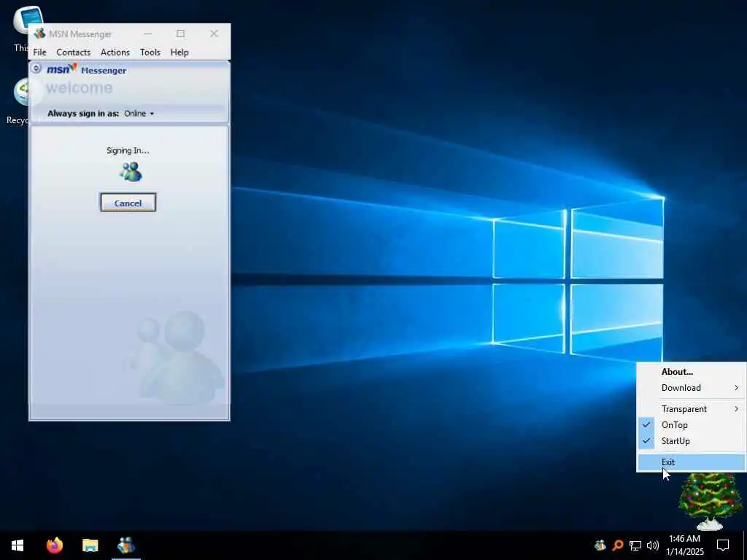Maximize the MSN Messenger window

pyautogui.click(x=181, y=34)
